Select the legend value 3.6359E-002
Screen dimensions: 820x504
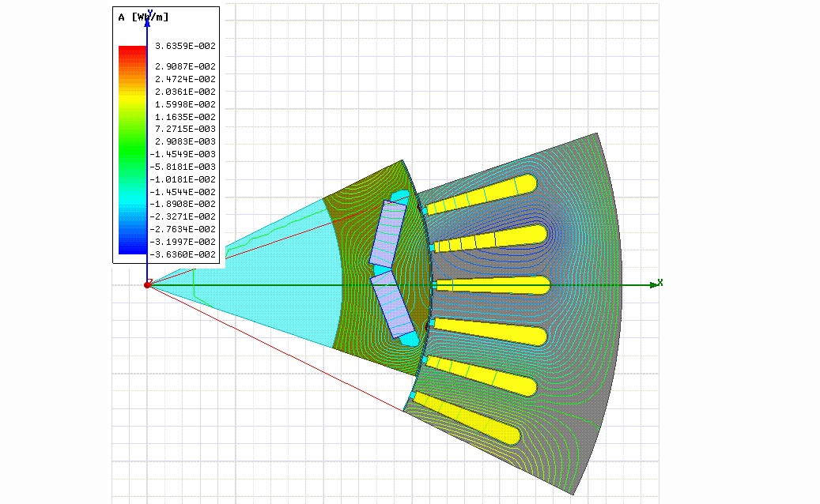[185, 46]
